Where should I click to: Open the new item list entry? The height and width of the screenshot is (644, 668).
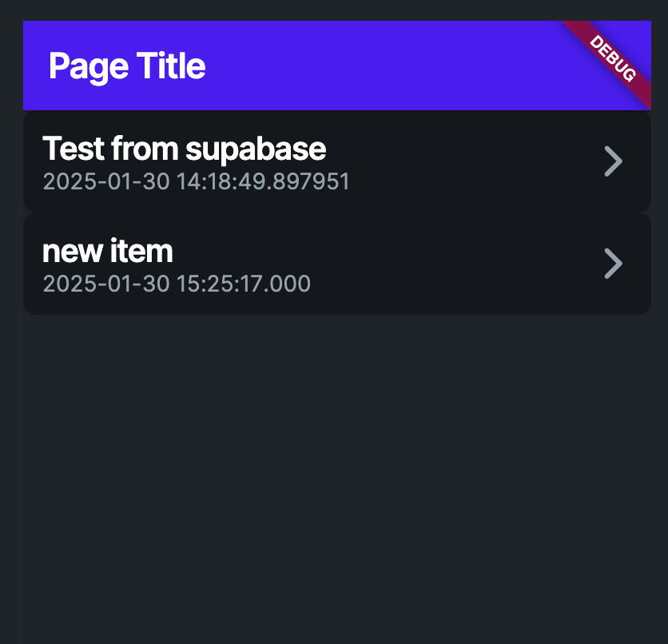(337, 264)
